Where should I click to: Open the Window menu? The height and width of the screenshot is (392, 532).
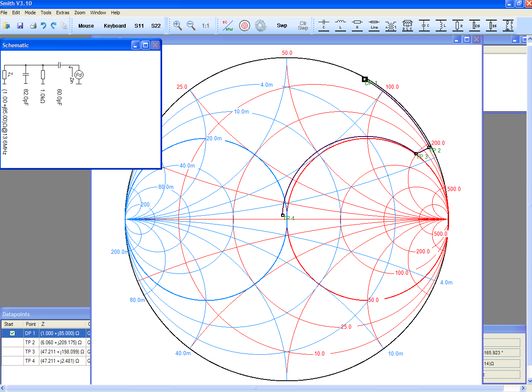tap(98, 13)
